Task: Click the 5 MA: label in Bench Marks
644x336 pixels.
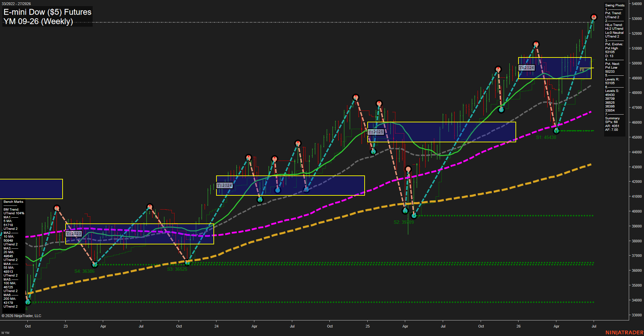Action: (8, 221)
